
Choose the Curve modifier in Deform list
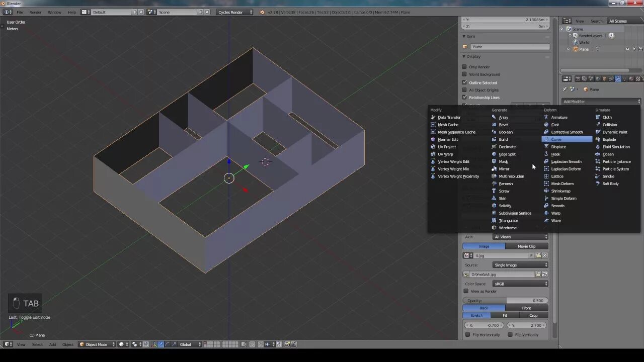567,139
